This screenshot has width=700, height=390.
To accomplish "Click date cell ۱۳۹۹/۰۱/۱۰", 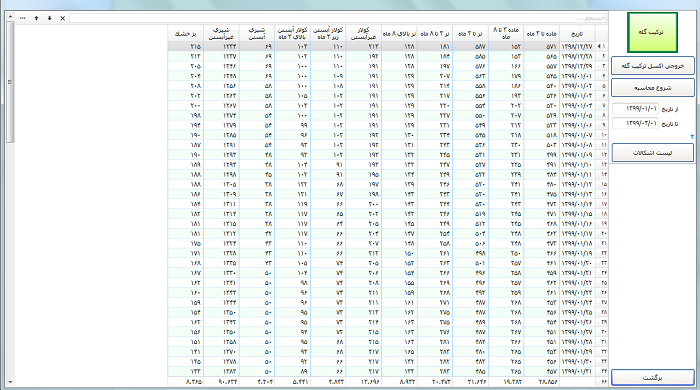I will [x=577, y=164].
